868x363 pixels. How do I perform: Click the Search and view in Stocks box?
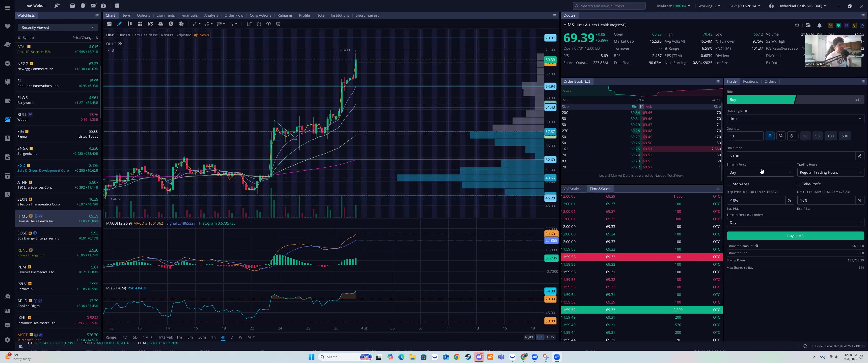point(609,6)
